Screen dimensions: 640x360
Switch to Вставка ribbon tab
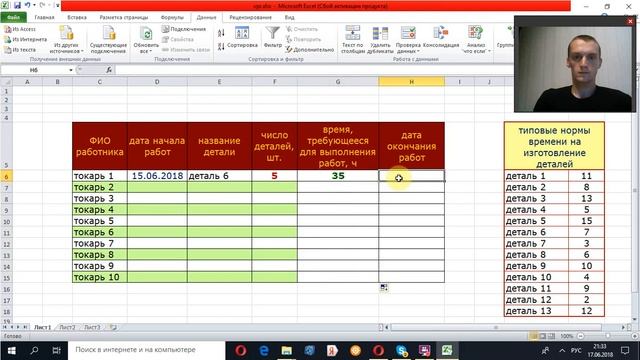point(77,18)
